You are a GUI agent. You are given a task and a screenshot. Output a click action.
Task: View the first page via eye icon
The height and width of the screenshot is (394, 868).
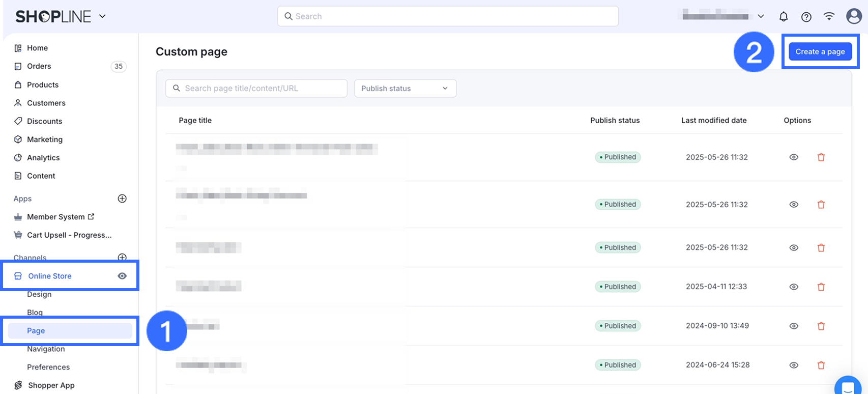[x=794, y=157]
